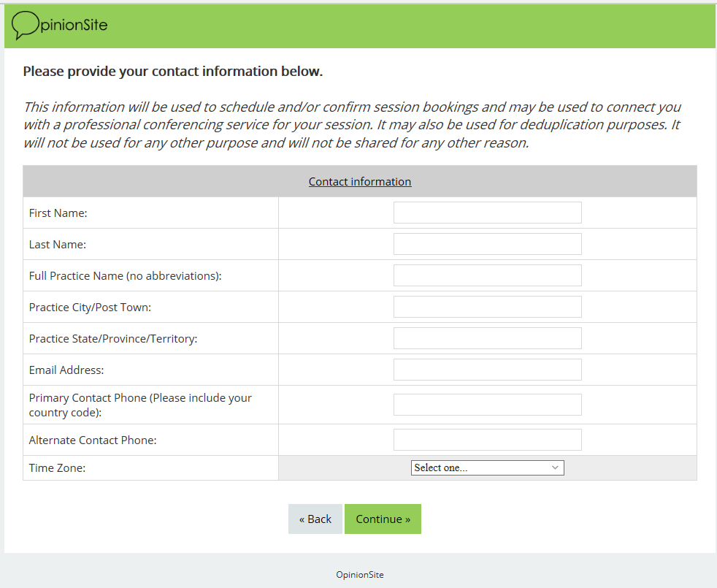Click the First Name input field
717x588 pixels.
[487, 213]
